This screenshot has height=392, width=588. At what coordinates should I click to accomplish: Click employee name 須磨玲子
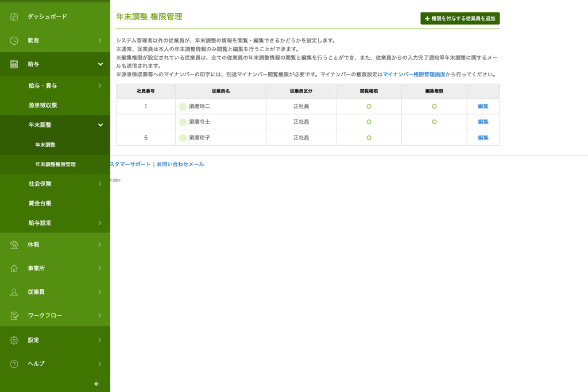(199, 138)
